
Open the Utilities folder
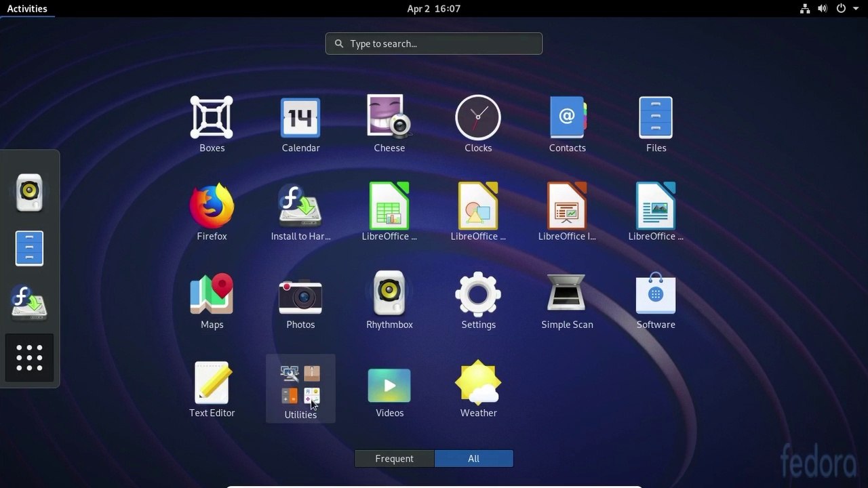tap(300, 388)
